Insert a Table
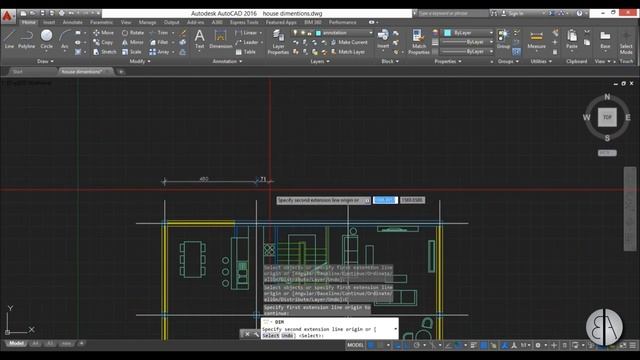The image size is (640, 360). (246, 52)
